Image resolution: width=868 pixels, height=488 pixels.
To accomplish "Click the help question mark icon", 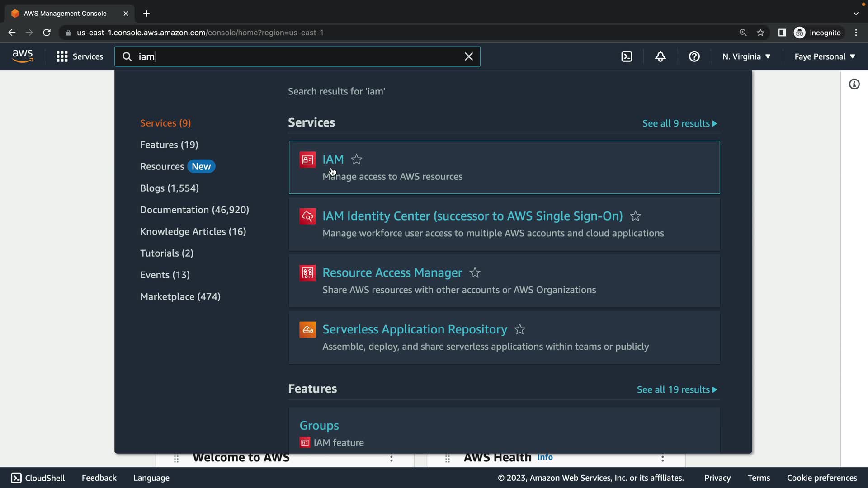I will tap(694, 56).
